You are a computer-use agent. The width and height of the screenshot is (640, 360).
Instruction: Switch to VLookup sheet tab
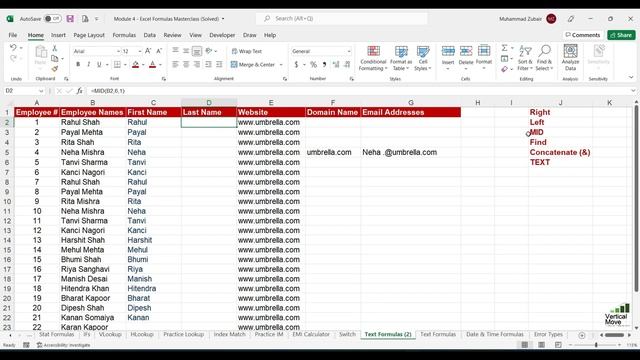(110, 334)
